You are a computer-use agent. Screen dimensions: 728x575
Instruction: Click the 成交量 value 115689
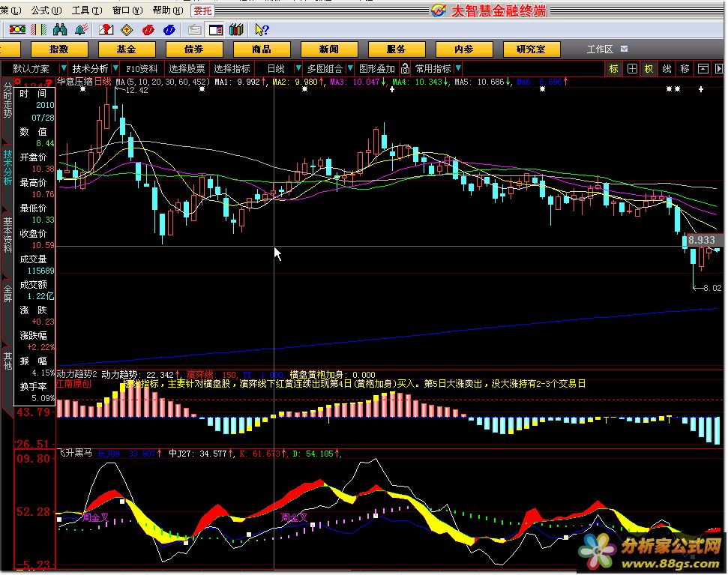(x=40, y=271)
